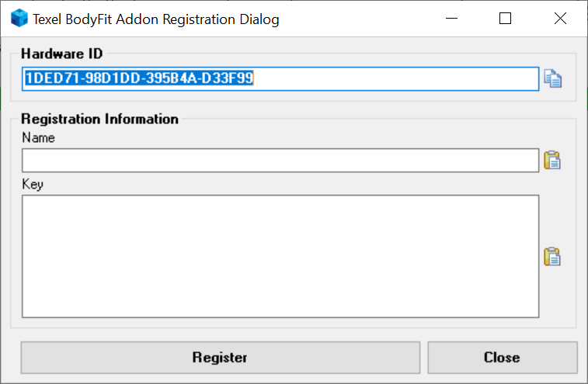Click the dialog title text
Image resolution: width=588 pixels, height=384 pixels.
156,19
